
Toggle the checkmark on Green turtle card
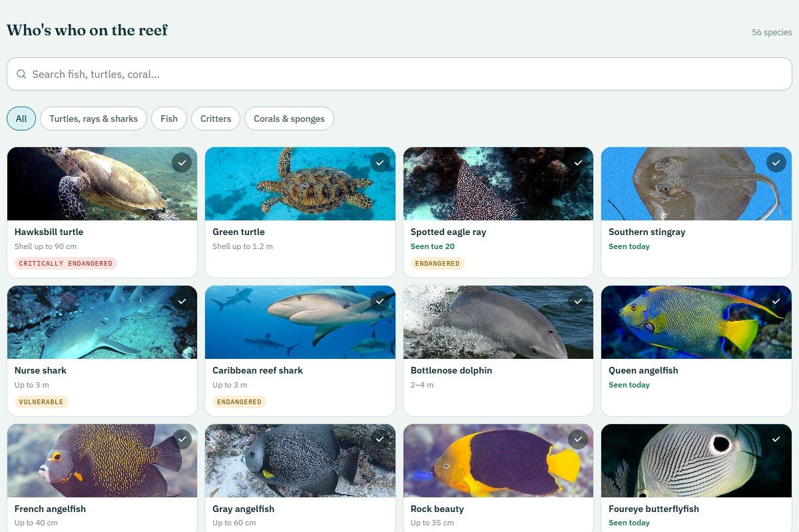[x=380, y=162]
